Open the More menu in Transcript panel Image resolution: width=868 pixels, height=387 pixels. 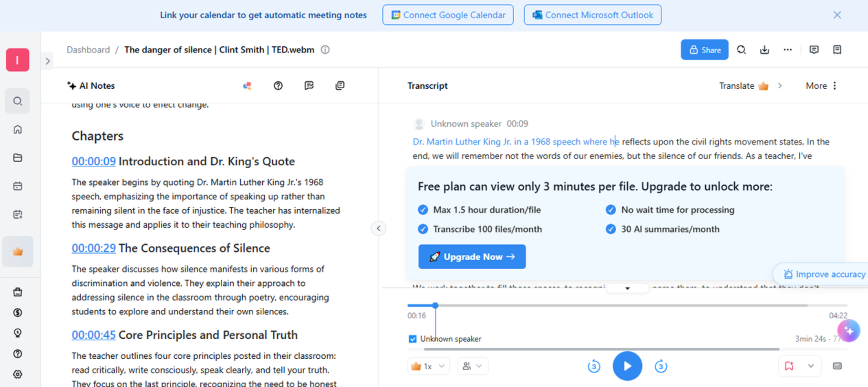point(821,86)
